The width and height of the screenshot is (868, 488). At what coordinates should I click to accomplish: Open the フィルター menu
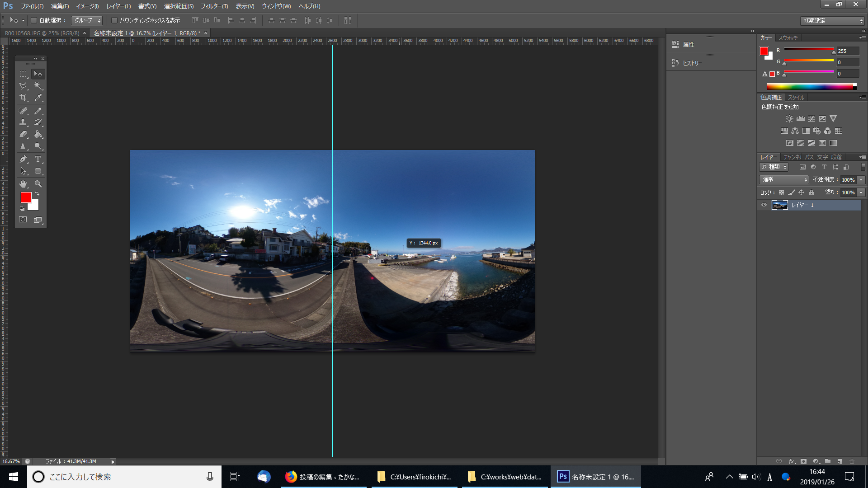[214, 6]
